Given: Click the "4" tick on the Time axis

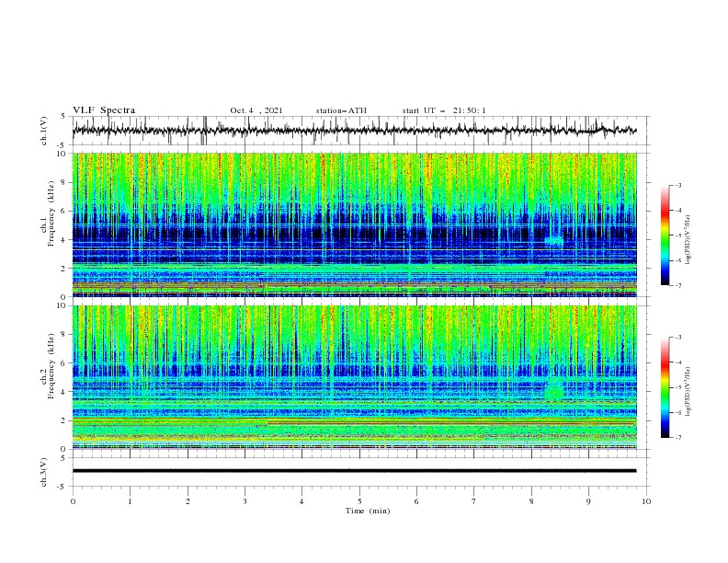Looking at the screenshot, I should (301, 501).
